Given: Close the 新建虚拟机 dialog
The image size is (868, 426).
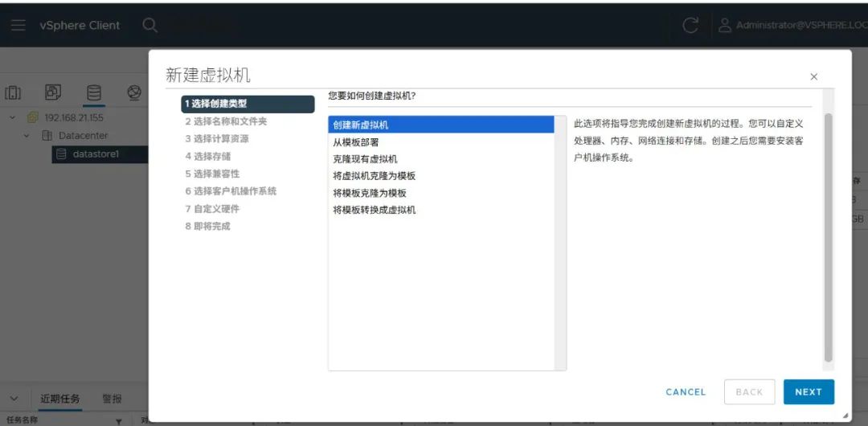Looking at the screenshot, I should [x=813, y=77].
